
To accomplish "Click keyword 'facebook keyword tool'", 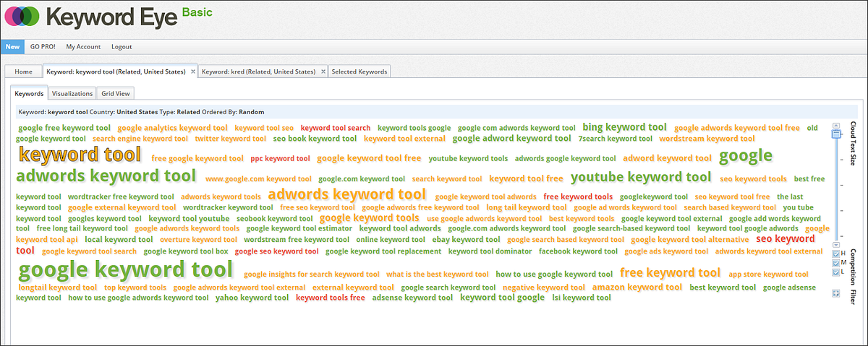I will click(579, 251).
